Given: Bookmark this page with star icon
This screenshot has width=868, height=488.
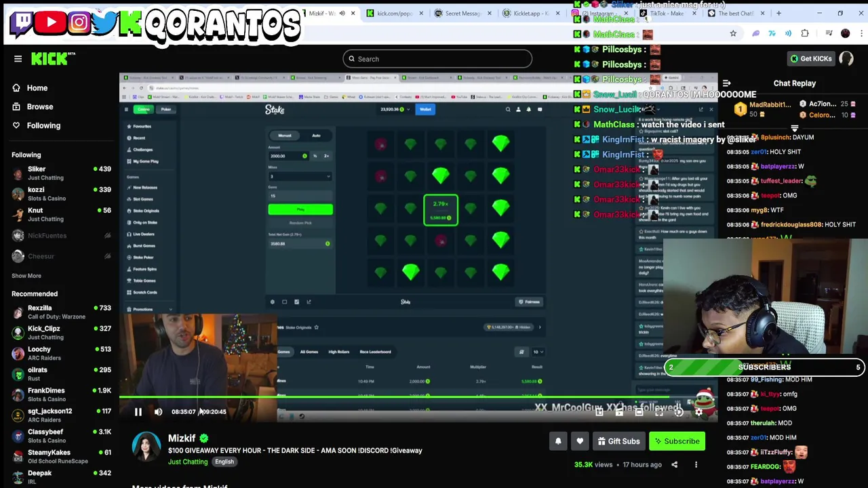Looking at the screenshot, I should tap(733, 33).
